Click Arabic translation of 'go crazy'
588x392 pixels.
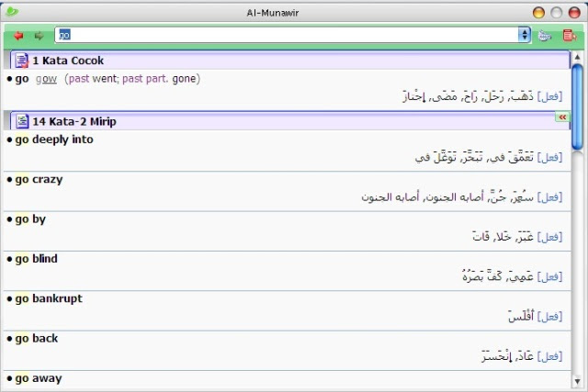click(447, 196)
